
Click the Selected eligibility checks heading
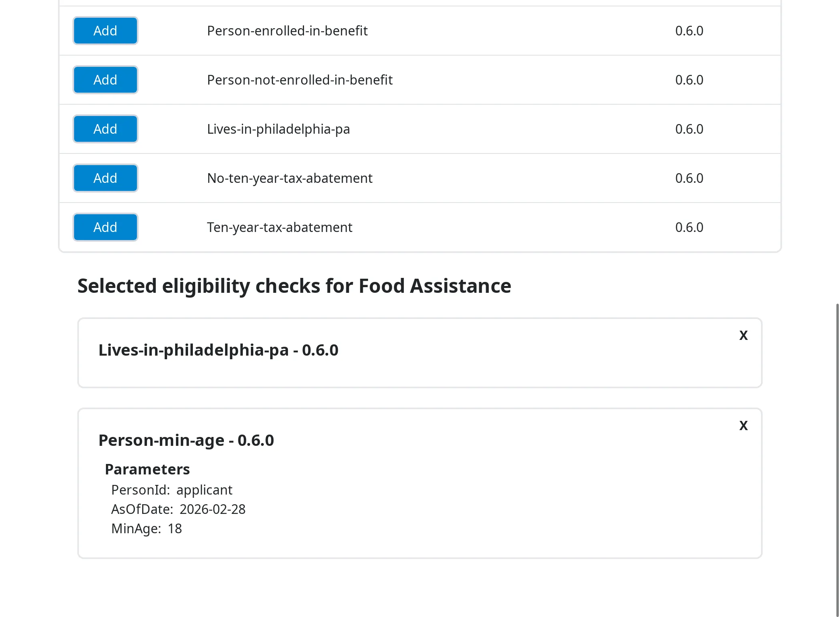[294, 286]
